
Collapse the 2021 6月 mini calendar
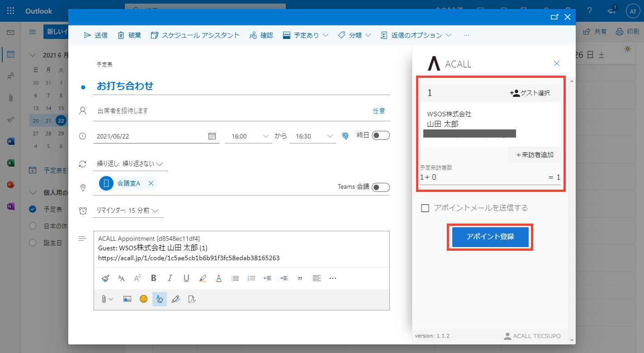click(33, 55)
